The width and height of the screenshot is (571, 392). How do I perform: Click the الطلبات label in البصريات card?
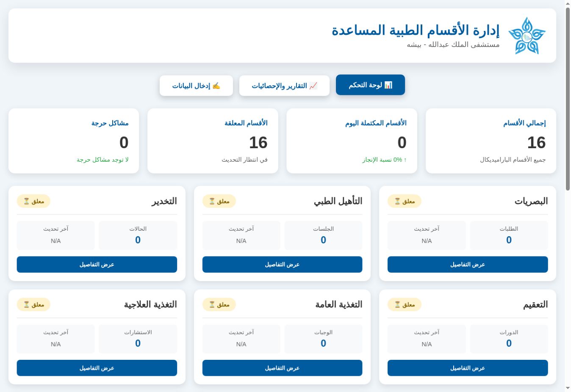(x=509, y=229)
